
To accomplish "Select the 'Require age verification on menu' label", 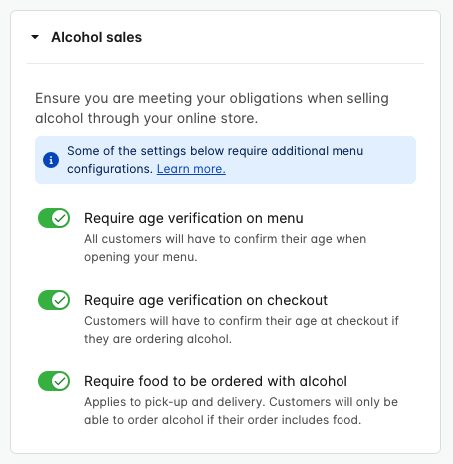I will pyautogui.click(x=194, y=218).
